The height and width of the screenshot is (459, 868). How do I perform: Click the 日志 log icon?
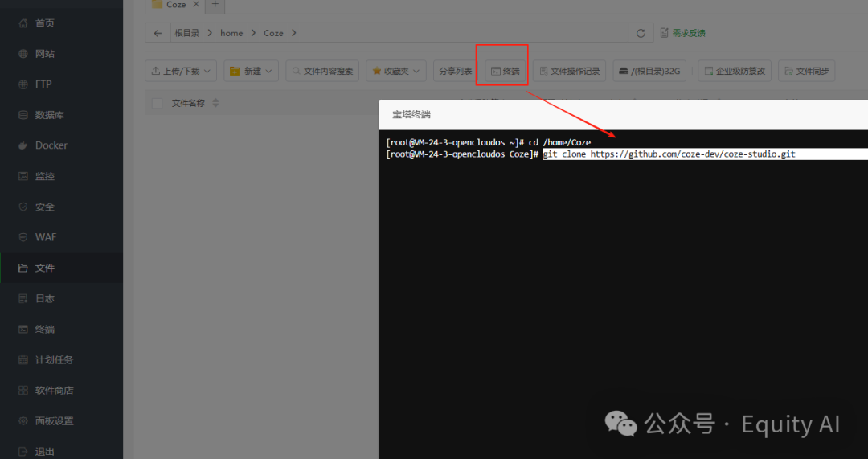(23, 298)
